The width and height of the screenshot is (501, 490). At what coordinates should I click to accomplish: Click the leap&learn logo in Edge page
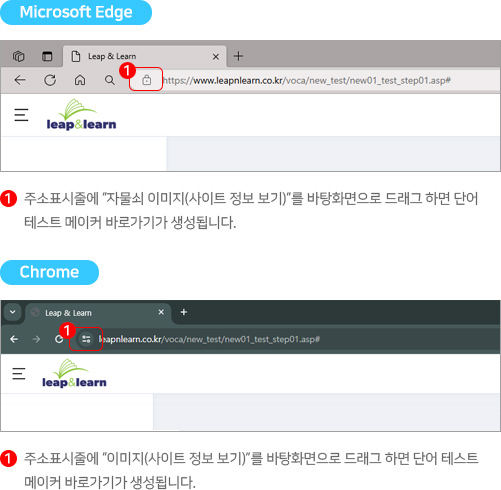81,114
